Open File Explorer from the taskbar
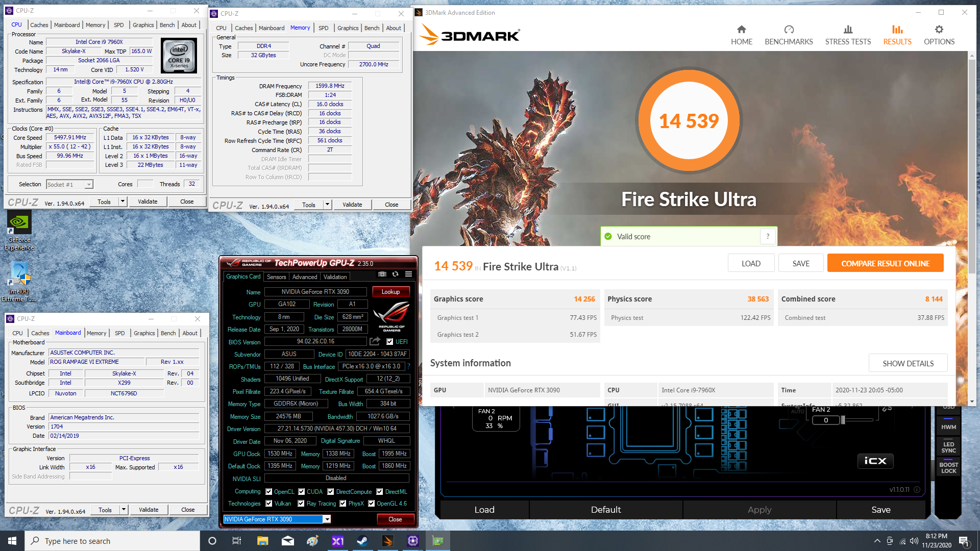This screenshot has width=980, height=551. coord(262,541)
